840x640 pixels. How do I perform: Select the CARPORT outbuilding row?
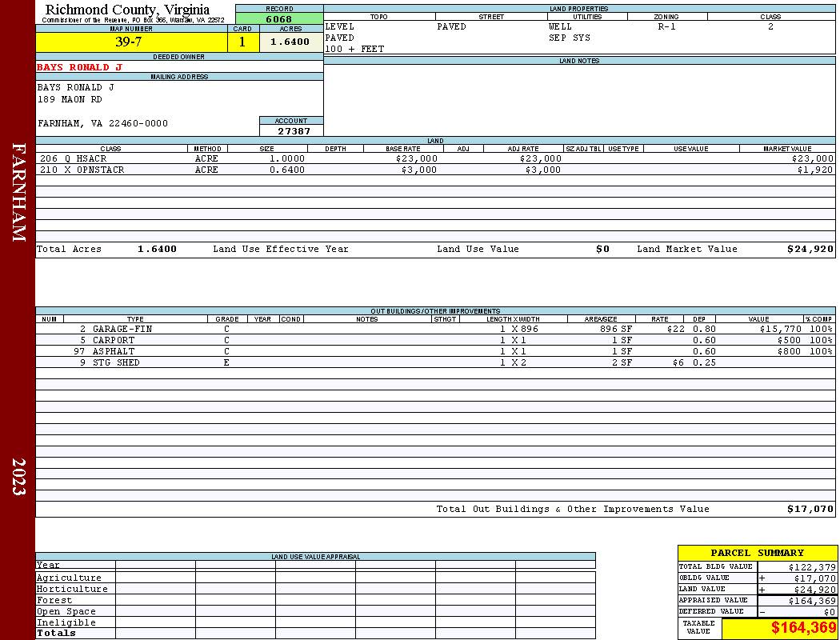(435, 341)
